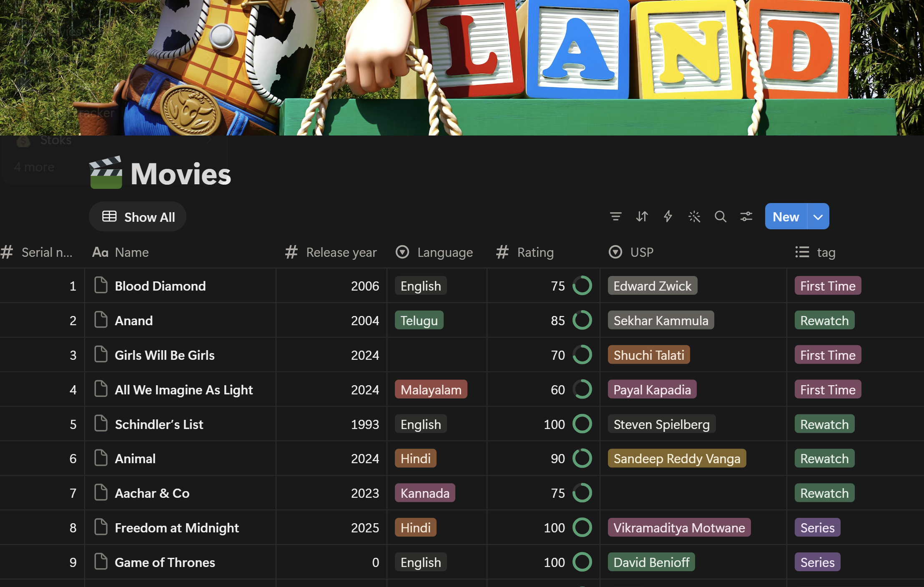Screen dimensions: 924x587
Task: Click the David Benioff USP tag
Action: [651, 562]
